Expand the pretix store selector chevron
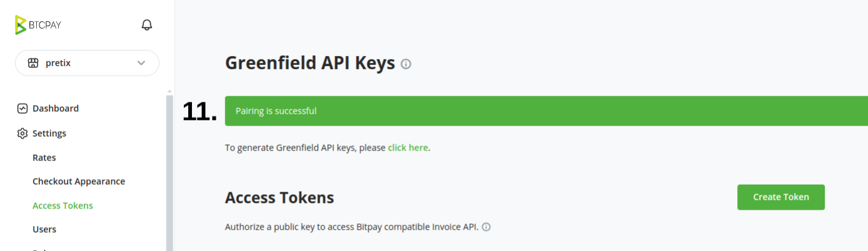868x251 pixels. (x=141, y=63)
